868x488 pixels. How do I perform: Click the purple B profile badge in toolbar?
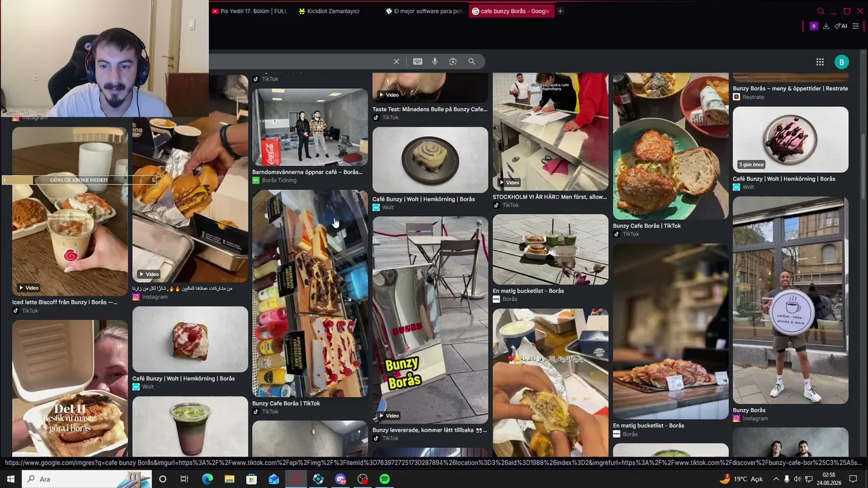[x=814, y=26]
